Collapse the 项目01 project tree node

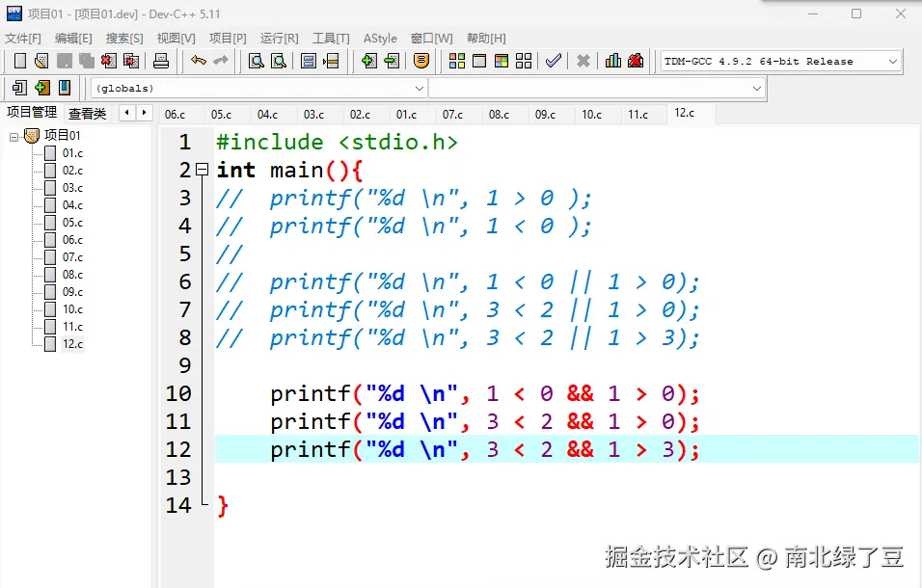(x=14, y=137)
